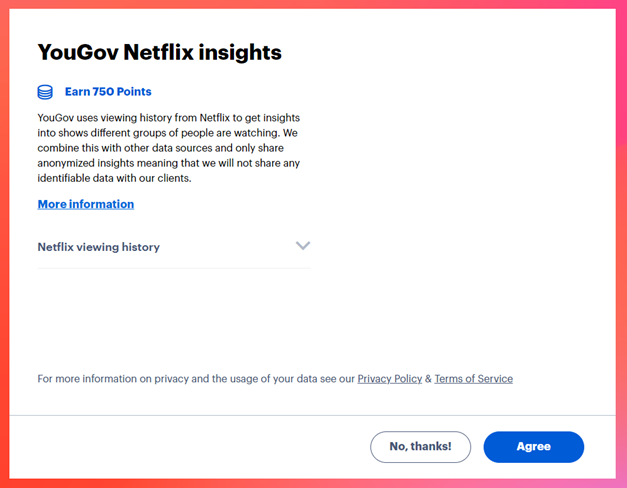Viewport: 627px width, 488px height.
Task: Click the YouGov Netflix insights heading
Action: tap(160, 52)
